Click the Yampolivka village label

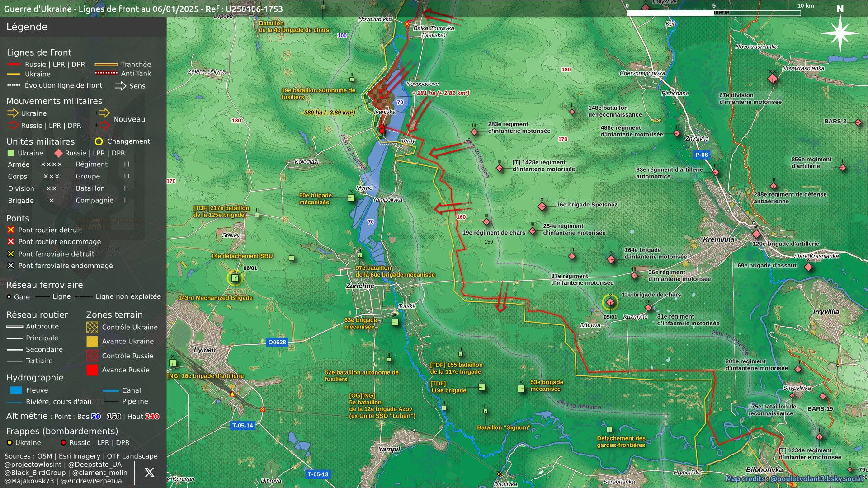click(387, 199)
